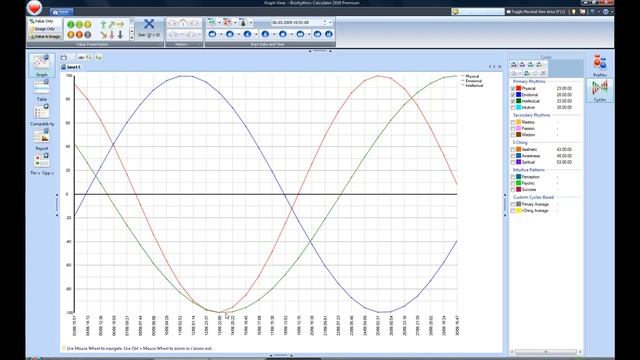Image resolution: width=640 pixels, height=360 pixels.
Task: Expand the History group launcher
Action: pyautogui.click(x=200, y=44)
